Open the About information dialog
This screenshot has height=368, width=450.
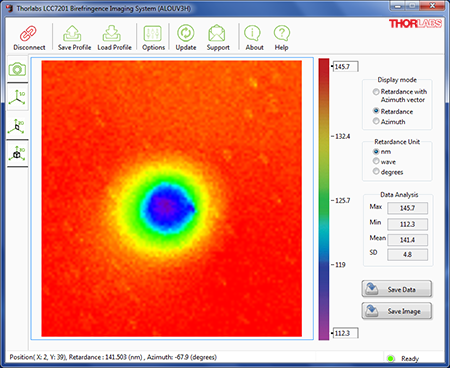click(254, 38)
